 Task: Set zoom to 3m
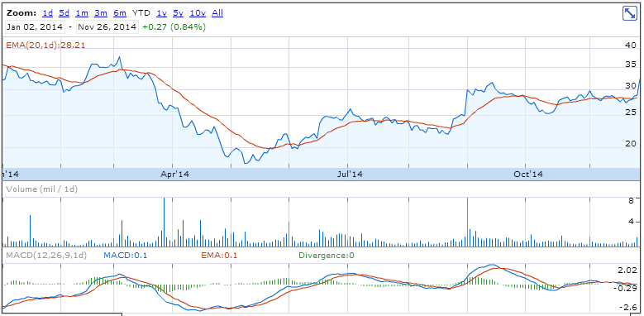click(101, 13)
